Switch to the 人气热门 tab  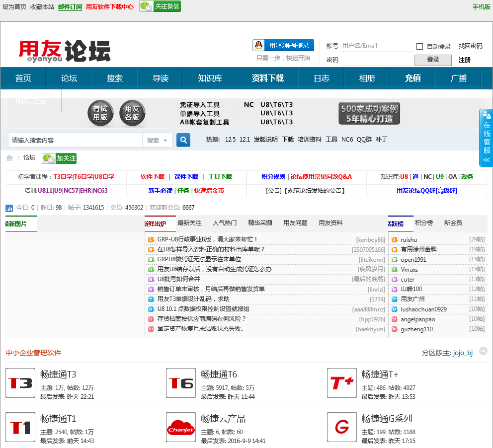225,223
